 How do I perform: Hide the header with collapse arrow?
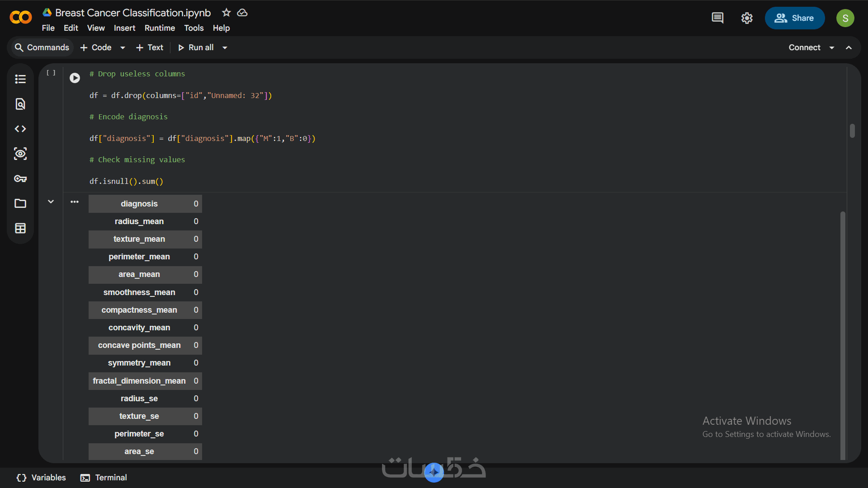849,47
